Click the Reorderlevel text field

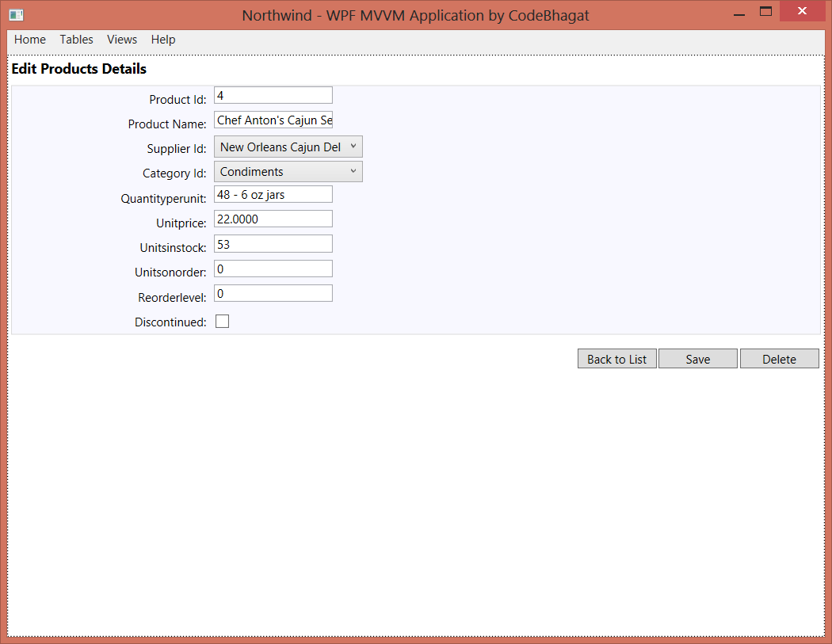click(x=273, y=294)
